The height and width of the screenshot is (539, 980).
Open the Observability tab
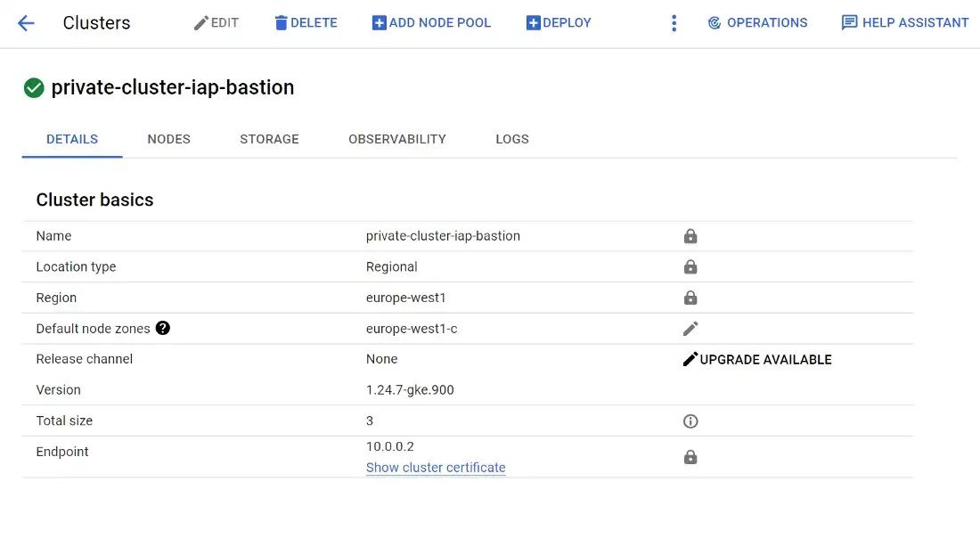click(x=396, y=139)
